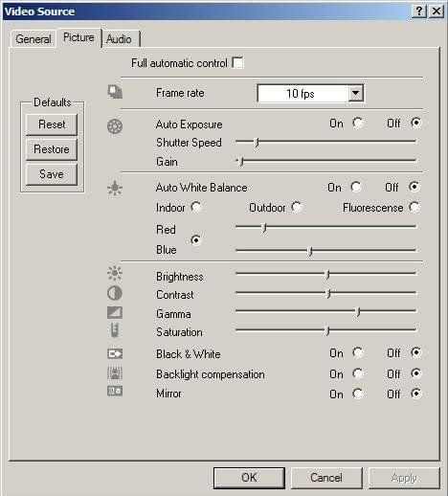The width and height of the screenshot is (448, 496).
Task: Click the title bar help question mark
Action: 419,11
